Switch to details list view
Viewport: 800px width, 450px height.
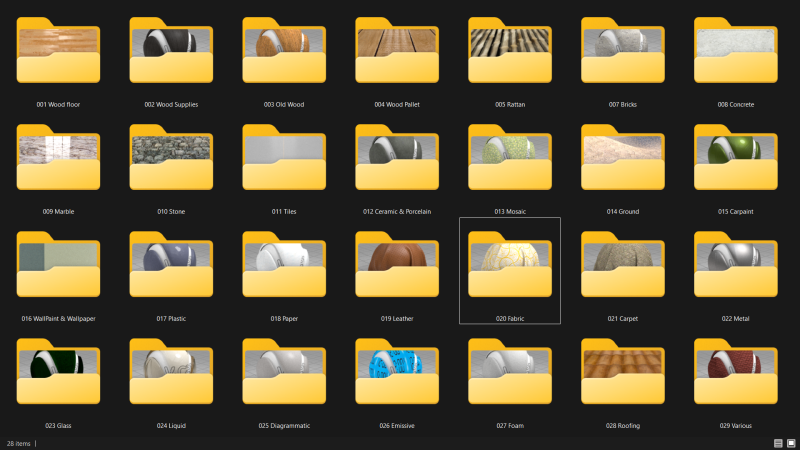coord(778,443)
